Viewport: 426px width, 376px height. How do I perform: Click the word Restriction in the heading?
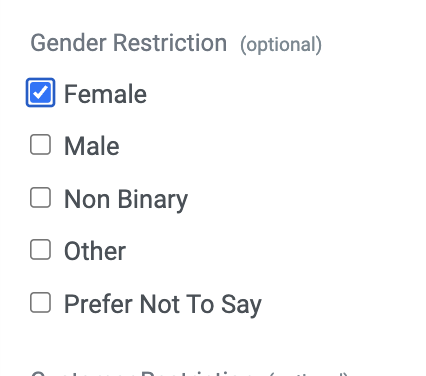(170, 43)
